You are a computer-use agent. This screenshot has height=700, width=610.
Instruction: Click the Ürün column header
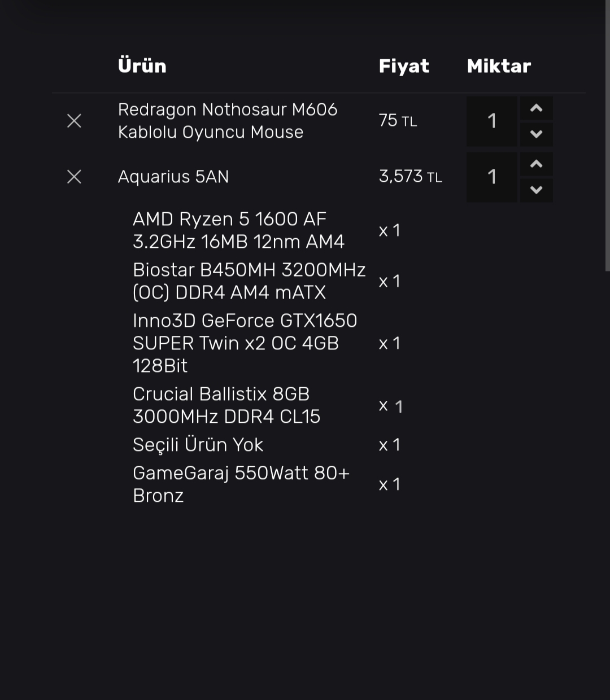(142, 66)
